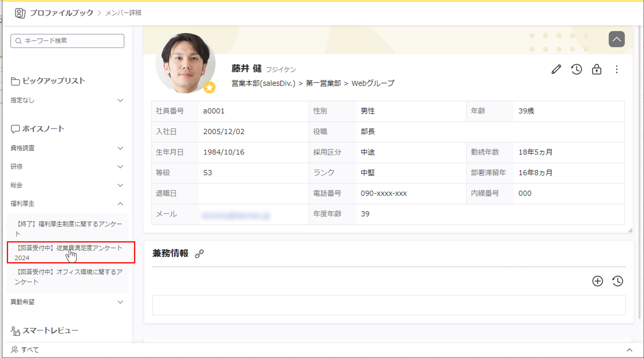Viewport: 644px width, 358px height.
Task: Collapse profile card with the up-arrow button
Action: point(616,39)
